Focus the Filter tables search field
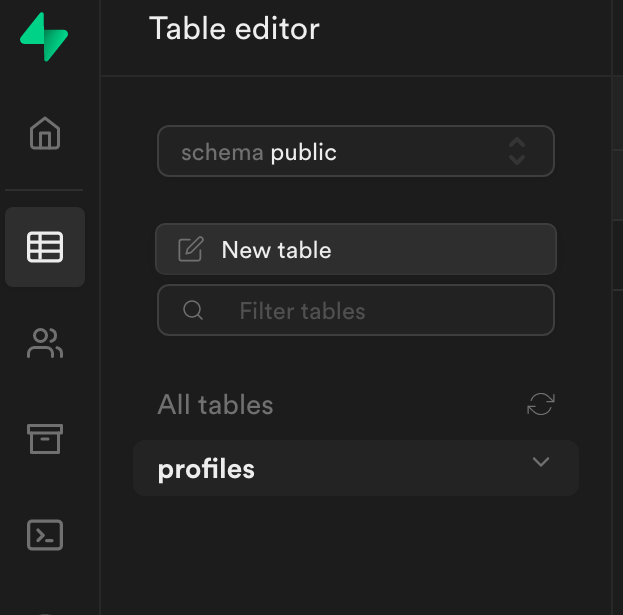Screen dimensions: 623x615 (x=356, y=310)
